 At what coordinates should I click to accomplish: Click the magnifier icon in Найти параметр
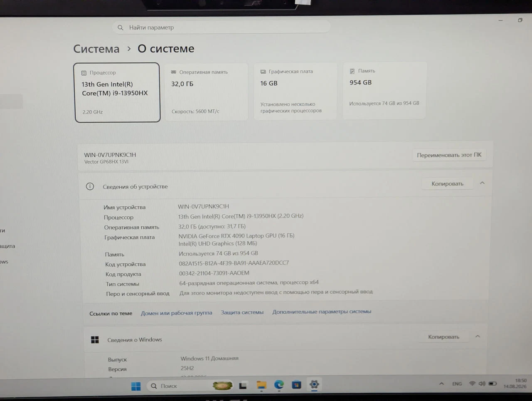(x=121, y=27)
